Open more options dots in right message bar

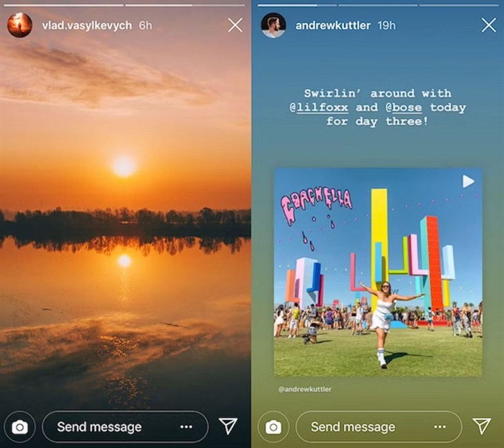[440, 427]
